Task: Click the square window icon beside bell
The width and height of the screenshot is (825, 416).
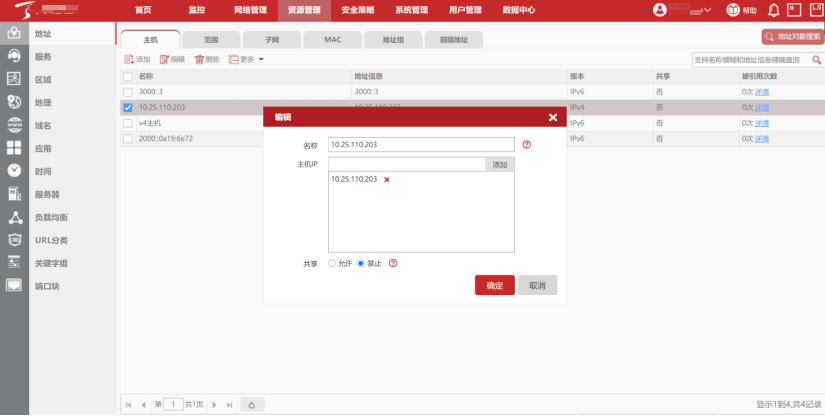Action: (794, 9)
